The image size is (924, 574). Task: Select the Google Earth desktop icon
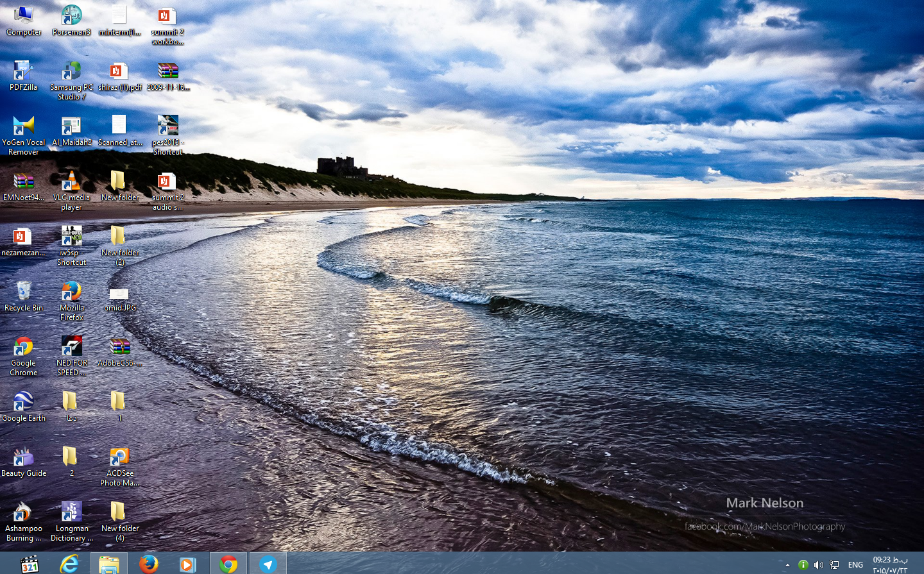click(x=24, y=402)
